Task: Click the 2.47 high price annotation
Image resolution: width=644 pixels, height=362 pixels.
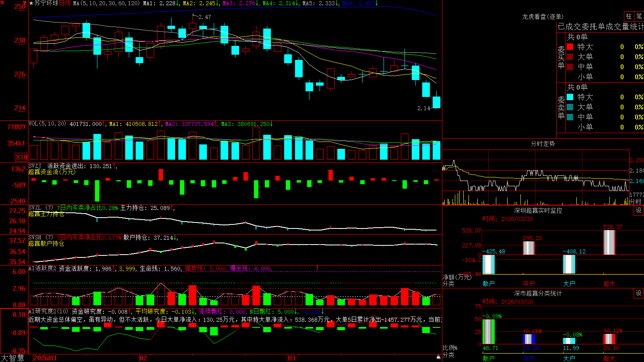Action: tap(204, 17)
